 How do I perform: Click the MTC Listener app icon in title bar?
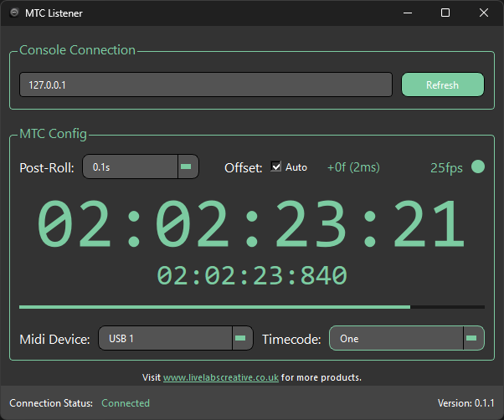tap(13, 13)
